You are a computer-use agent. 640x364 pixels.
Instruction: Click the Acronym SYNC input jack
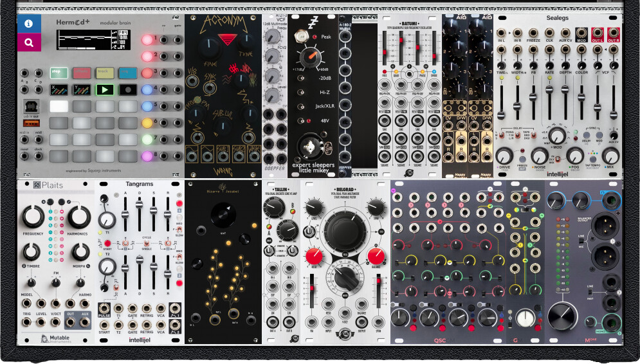(210, 88)
